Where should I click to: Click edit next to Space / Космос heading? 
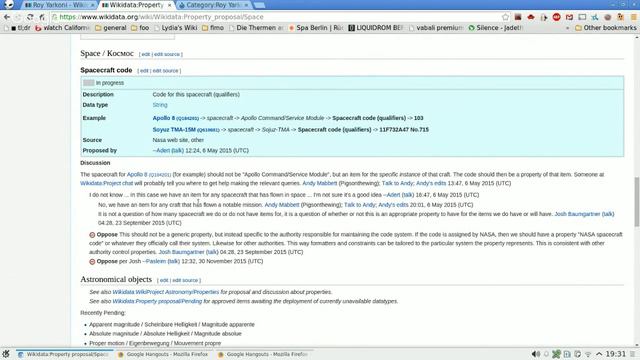146,54
